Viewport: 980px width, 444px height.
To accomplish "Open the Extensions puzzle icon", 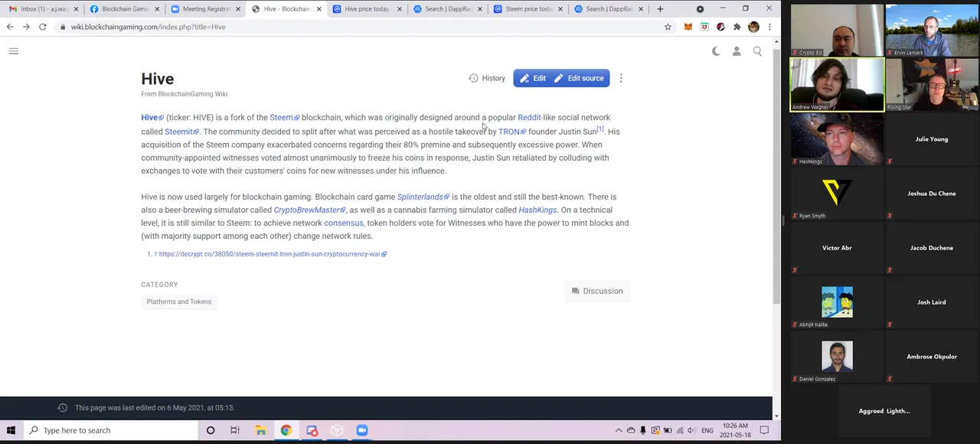I will pos(737,27).
